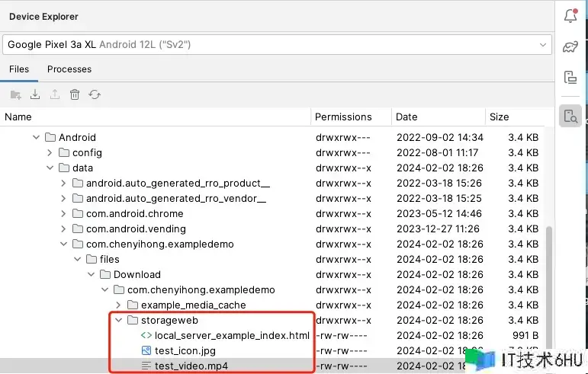Open the Device Manager panel icon
Viewport: 588px width, 374px height.
pyautogui.click(x=570, y=77)
